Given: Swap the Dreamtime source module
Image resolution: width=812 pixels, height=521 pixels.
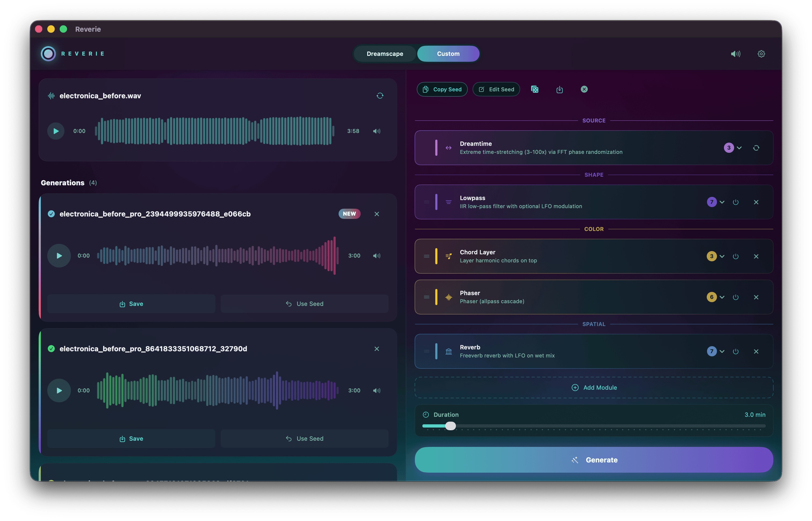Looking at the screenshot, I should pos(756,148).
